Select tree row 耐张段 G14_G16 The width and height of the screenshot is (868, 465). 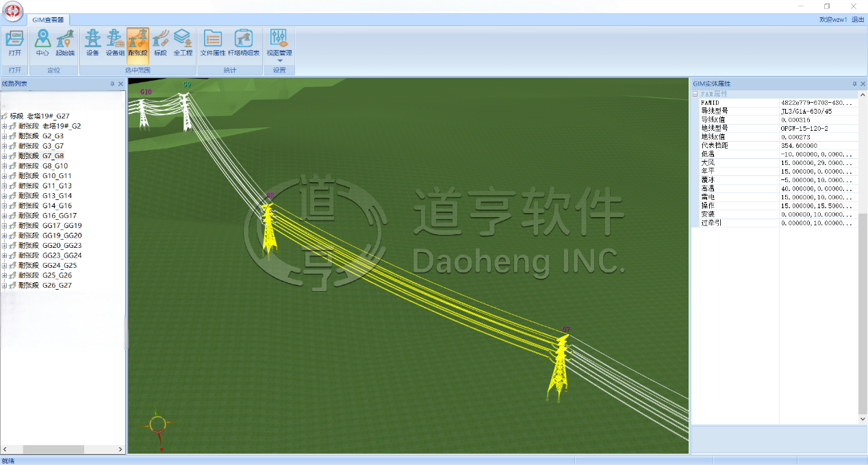45,205
